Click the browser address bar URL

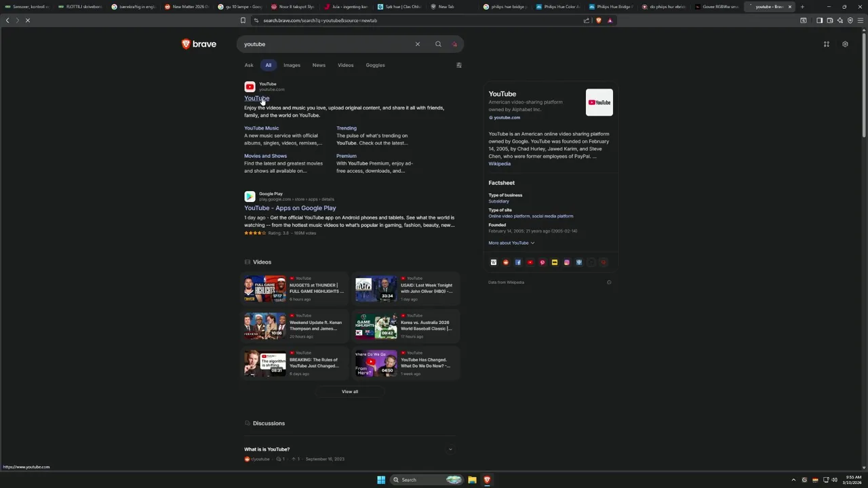click(x=320, y=20)
